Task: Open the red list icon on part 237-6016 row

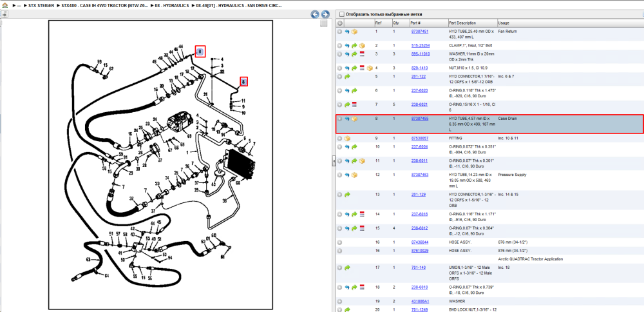Action: pos(362,214)
